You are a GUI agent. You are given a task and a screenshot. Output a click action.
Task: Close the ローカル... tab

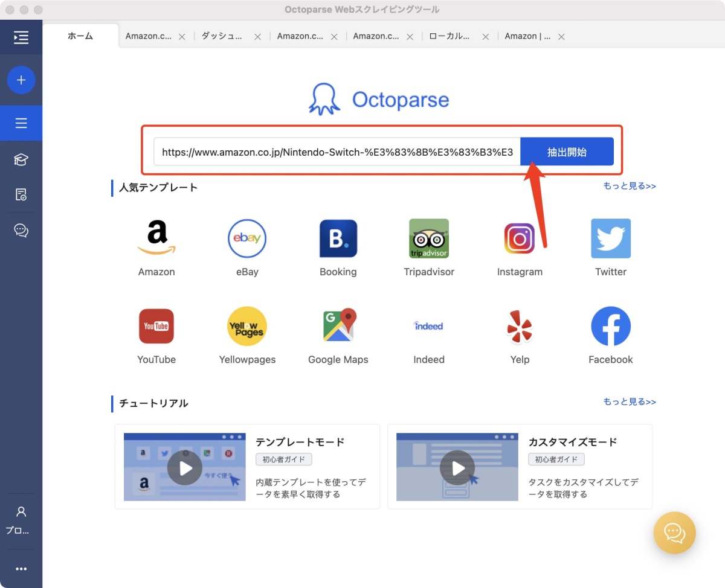click(485, 37)
